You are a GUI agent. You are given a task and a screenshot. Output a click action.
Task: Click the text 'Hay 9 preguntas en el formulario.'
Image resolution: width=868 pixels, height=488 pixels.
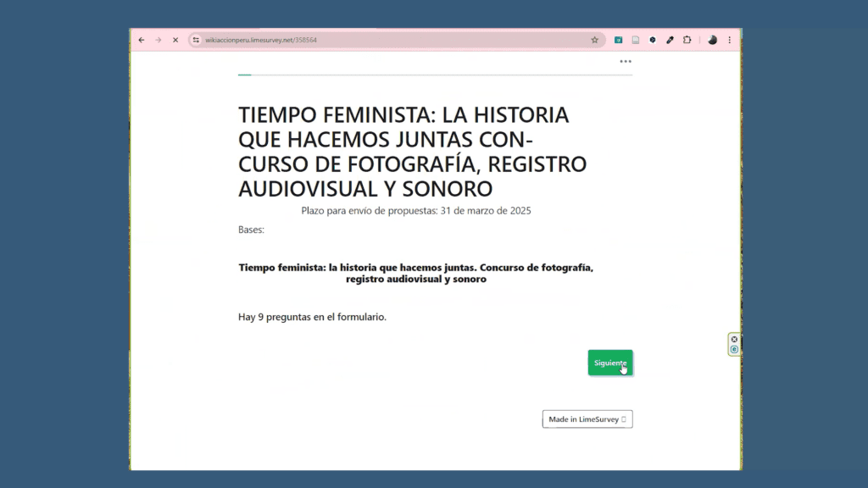pyautogui.click(x=312, y=317)
